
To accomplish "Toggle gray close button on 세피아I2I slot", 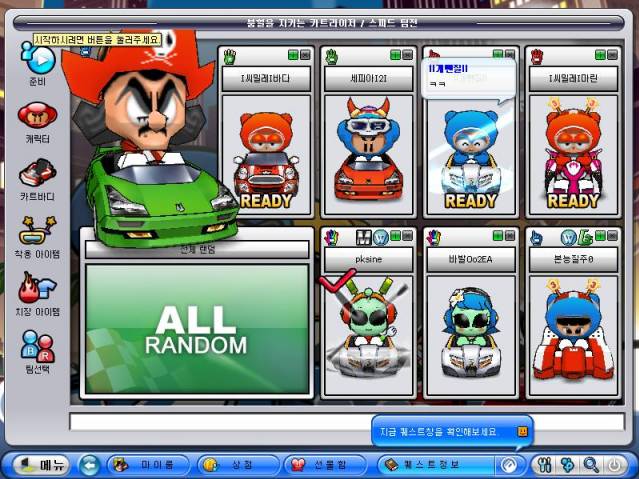I will coord(408,55).
